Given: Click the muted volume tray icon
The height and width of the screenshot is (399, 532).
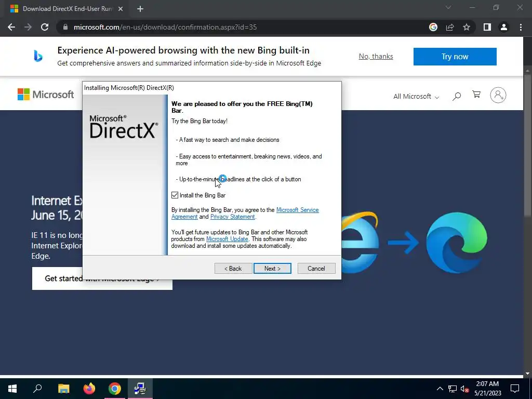Looking at the screenshot, I should [x=465, y=389].
